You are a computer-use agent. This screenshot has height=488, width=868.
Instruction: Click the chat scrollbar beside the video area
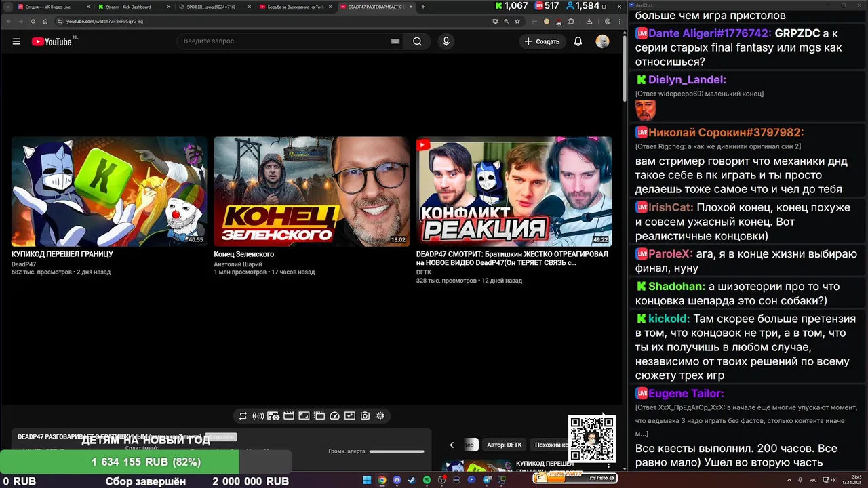coord(625,68)
